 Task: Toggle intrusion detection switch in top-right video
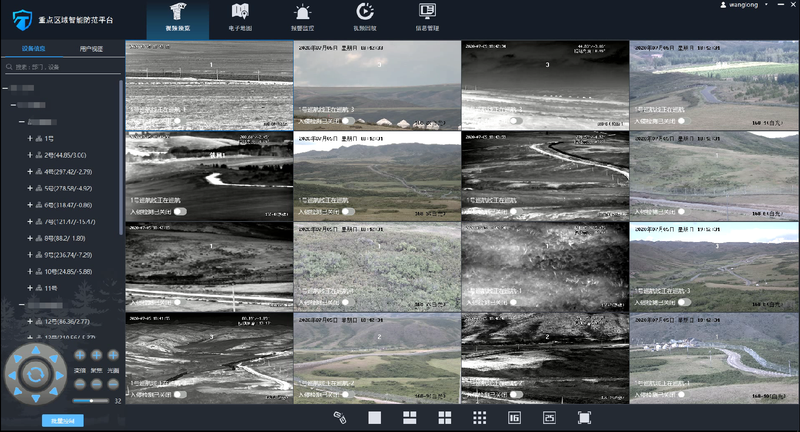[684, 120]
